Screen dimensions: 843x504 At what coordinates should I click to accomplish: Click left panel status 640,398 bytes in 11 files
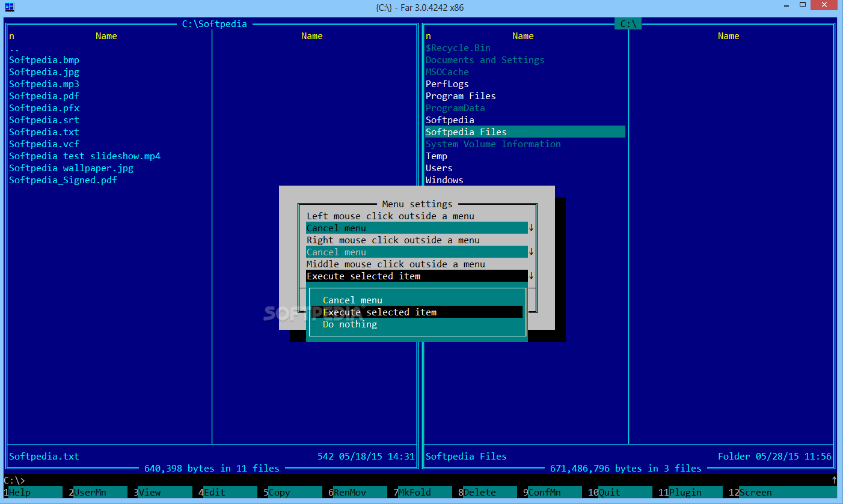click(212, 469)
